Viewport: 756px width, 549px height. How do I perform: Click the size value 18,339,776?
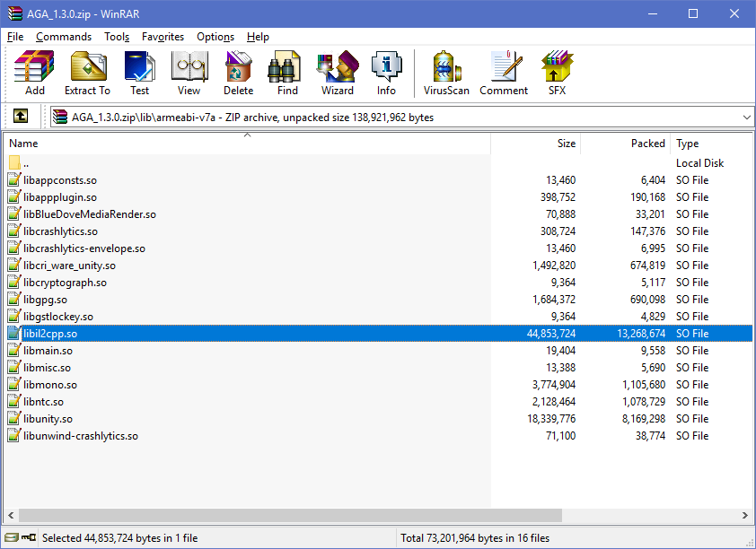tap(551, 419)
